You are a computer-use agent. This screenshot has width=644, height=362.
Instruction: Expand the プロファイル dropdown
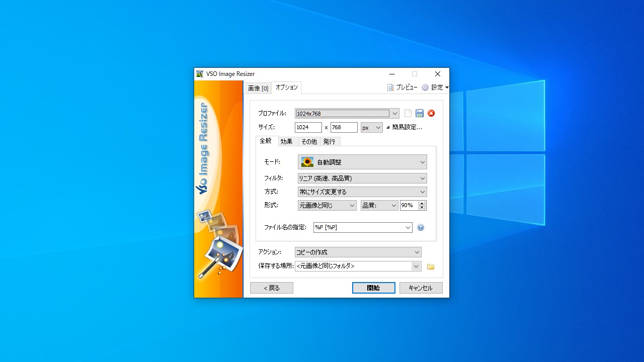395,114
